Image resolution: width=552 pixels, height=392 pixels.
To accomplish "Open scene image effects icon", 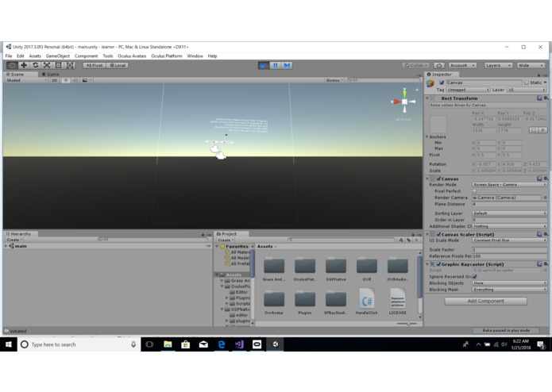I will tap(85, 80).
